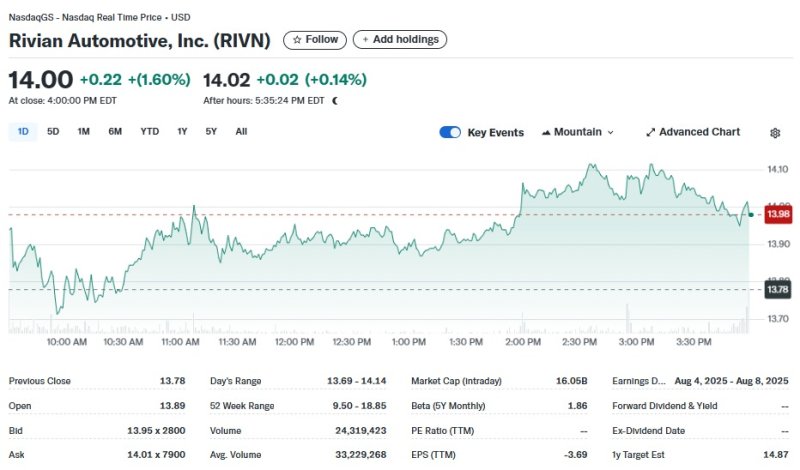
Task: Click the 13.70 price axis label
Action: [778, 319]
